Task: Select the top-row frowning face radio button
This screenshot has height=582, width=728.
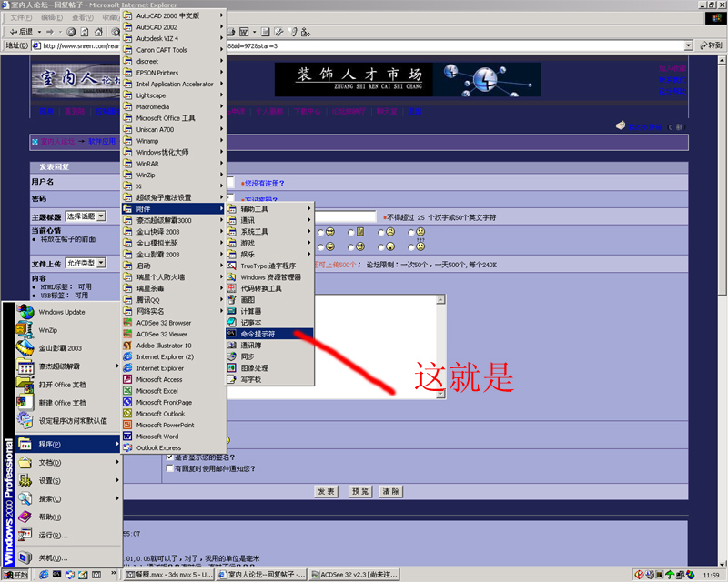Action: coord(381,233)
